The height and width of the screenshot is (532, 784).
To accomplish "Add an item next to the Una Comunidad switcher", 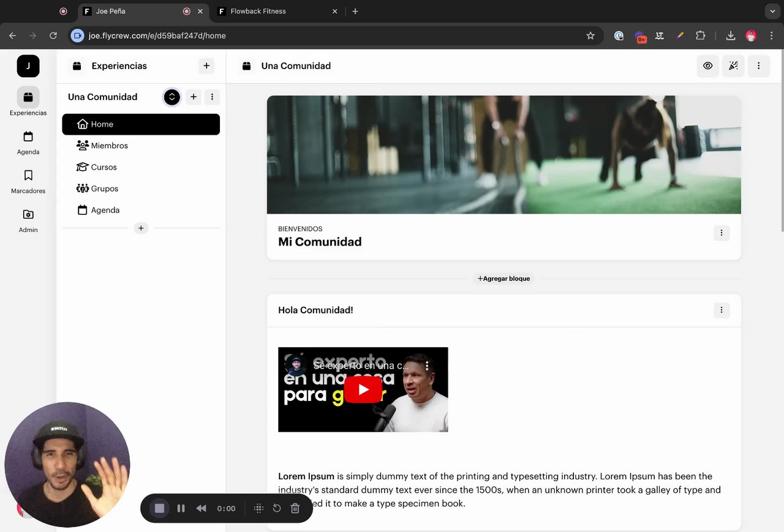I will point(194,97).
